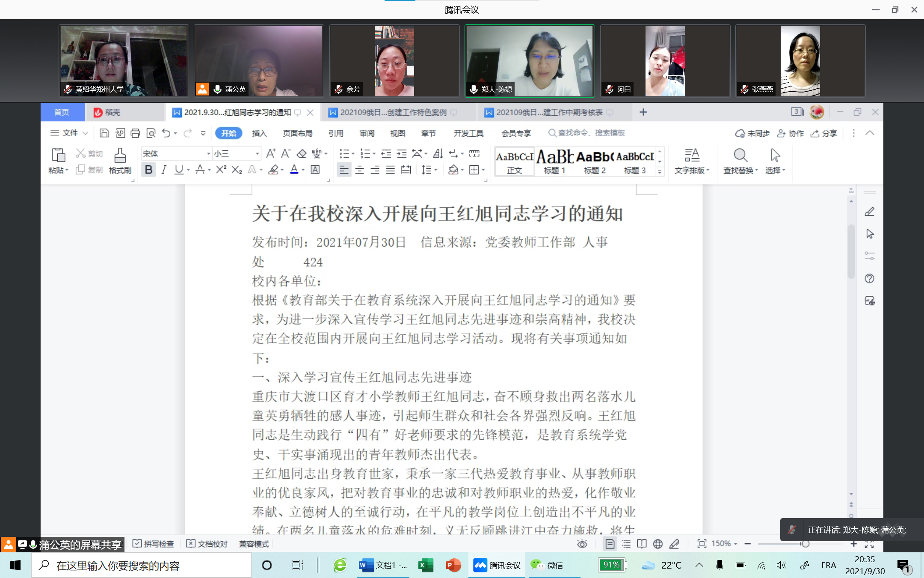Click the eye protection mode icon in status bar
This screenshot has width=924, height=578.
582,544
